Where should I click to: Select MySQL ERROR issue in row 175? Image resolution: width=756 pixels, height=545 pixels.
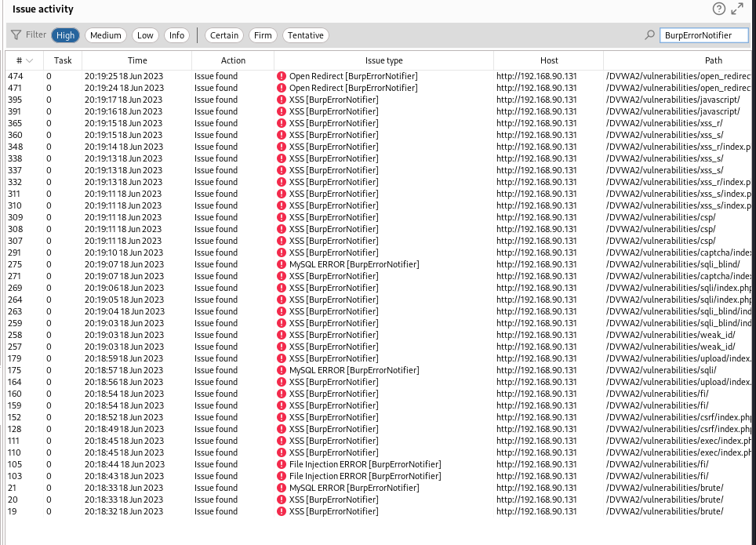point(354,370)
